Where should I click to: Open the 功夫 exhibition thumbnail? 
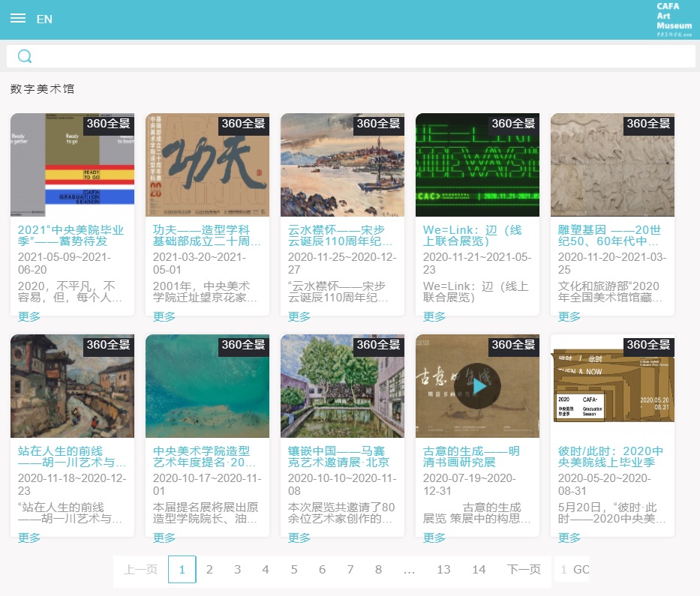click(207, 165)
